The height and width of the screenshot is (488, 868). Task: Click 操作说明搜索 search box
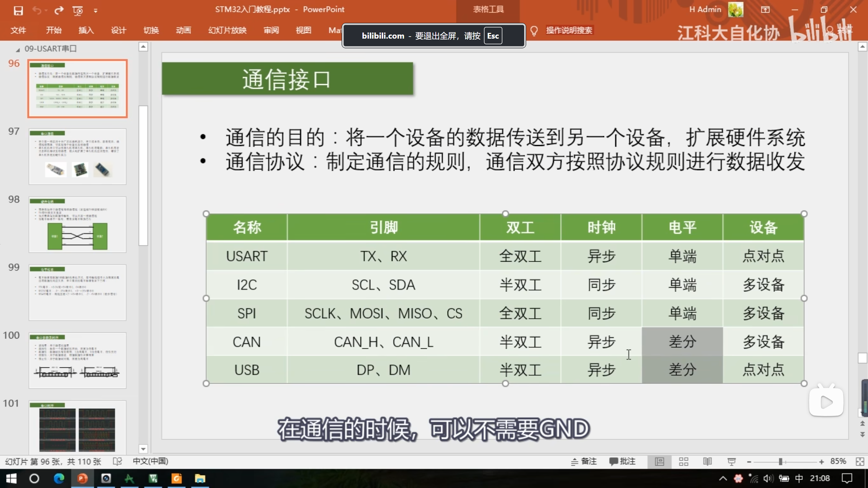point(569,30)
